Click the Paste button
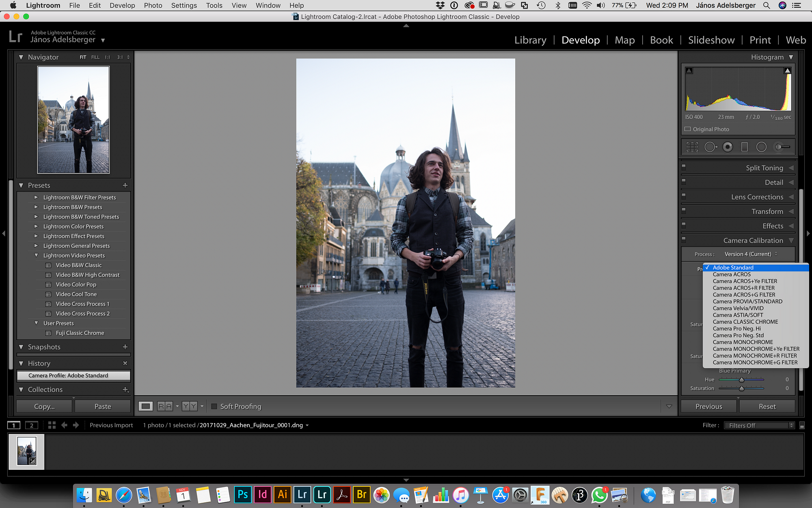 [103, 406]
